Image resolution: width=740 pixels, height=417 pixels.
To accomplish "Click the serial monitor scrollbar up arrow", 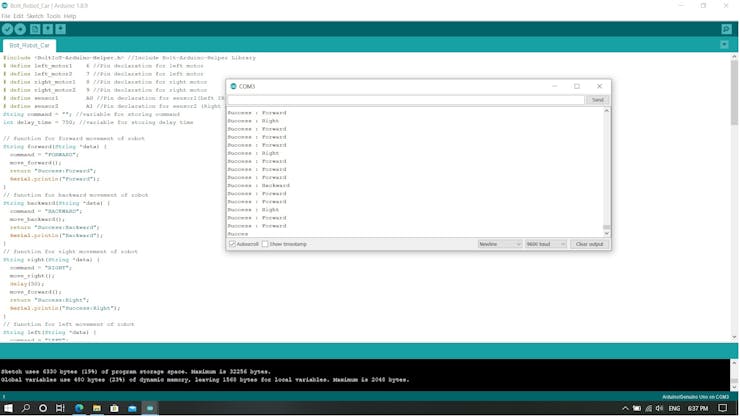I will 606,111.
